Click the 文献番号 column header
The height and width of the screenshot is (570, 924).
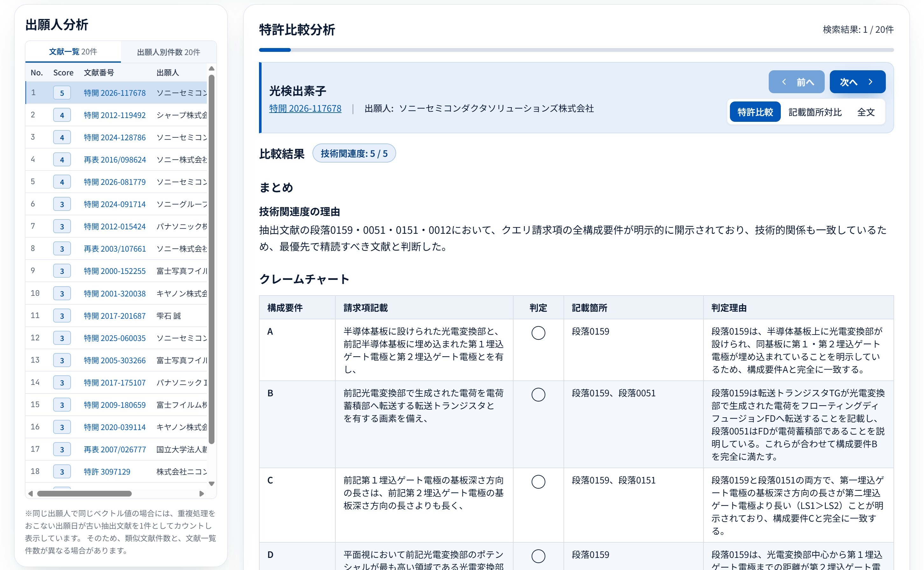click(x=99, y=73)
